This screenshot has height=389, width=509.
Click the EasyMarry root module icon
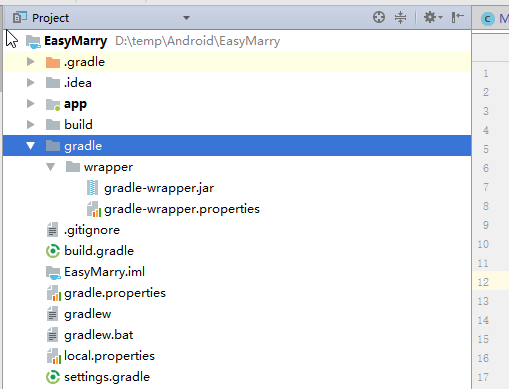pos(33,41)
